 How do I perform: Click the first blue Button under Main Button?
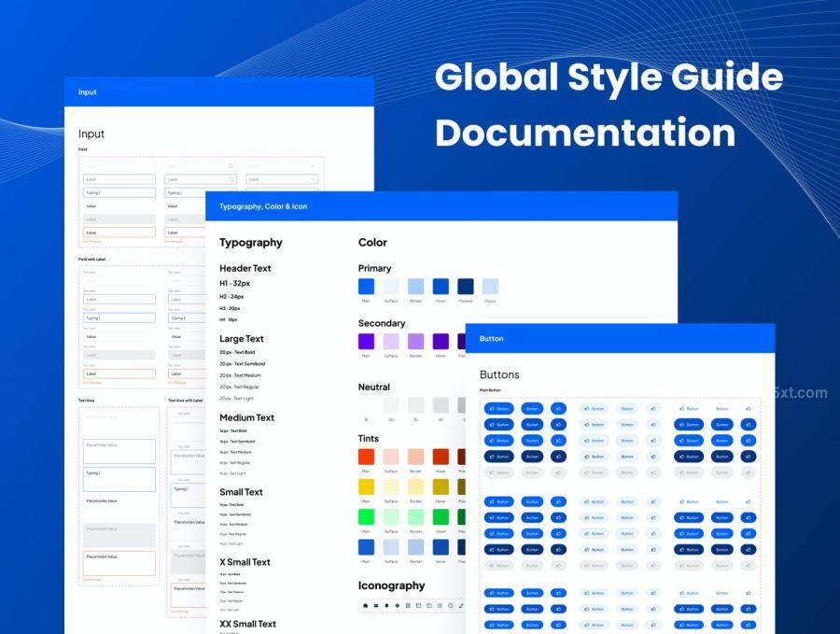pyautogui.click(x=498, y=408)
